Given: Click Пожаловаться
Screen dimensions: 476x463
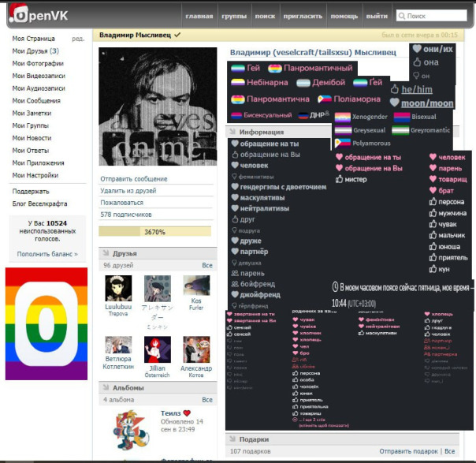Looking at the screenshot, I should click(121, 203).
